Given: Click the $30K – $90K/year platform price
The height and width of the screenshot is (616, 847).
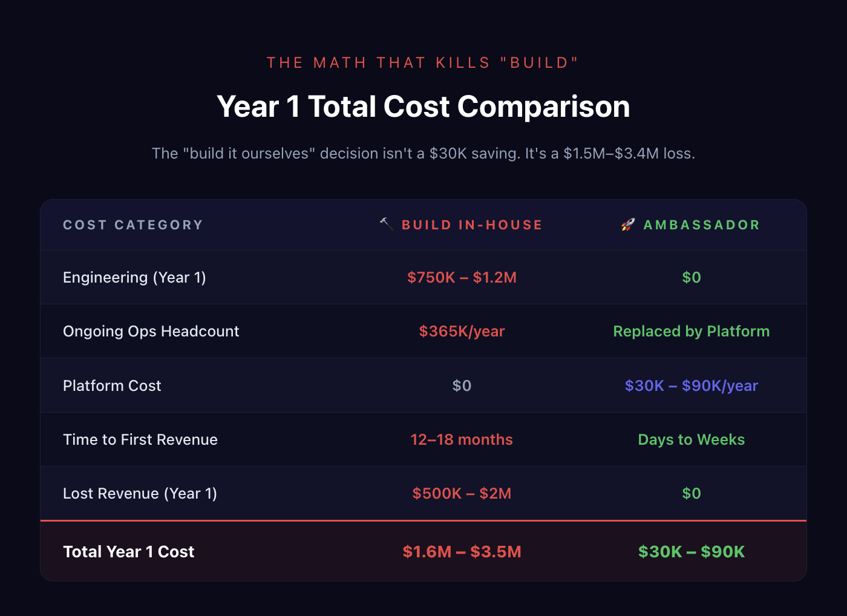Looking at the screenshot, I should click(x=691, y=386).
